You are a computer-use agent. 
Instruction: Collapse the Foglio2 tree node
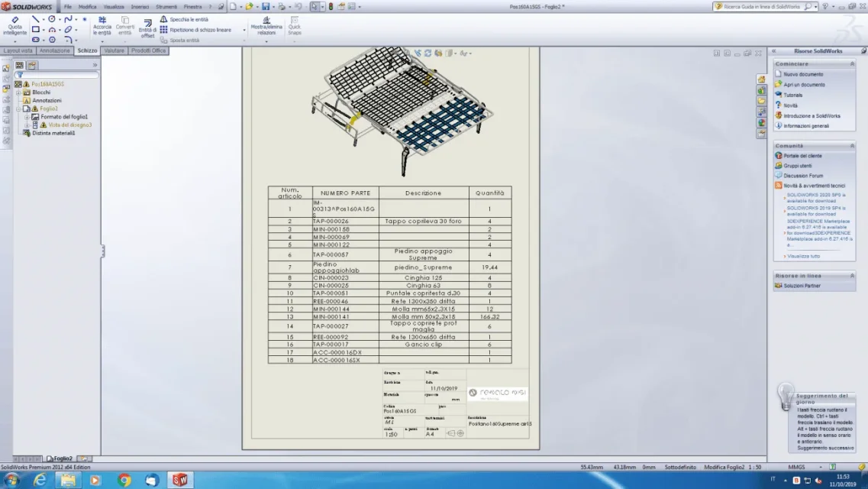[x=19, y=109]
